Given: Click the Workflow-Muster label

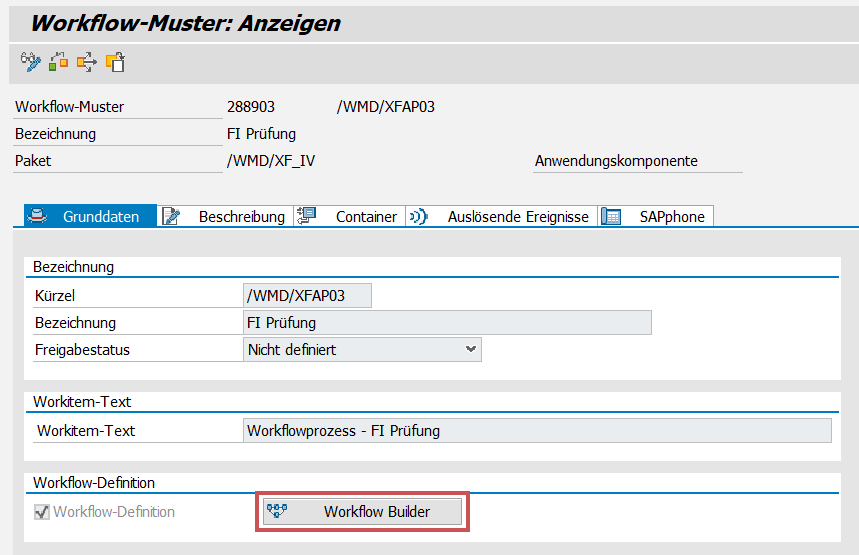Looking at the screenshot, I should [70, 106].
